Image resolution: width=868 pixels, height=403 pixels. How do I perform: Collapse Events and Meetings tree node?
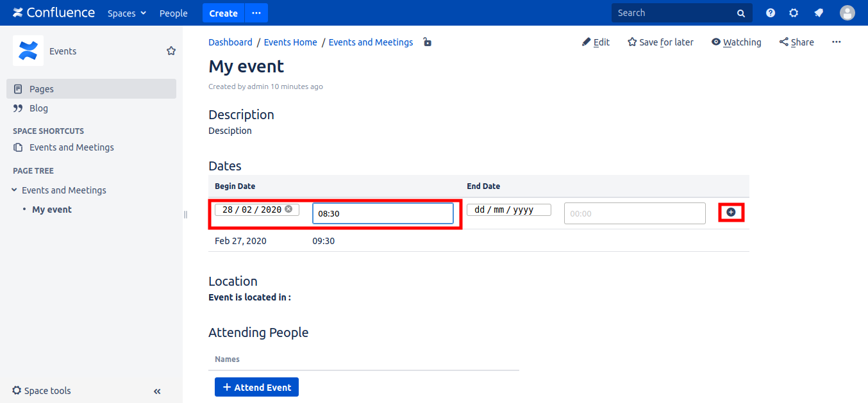click(x=15, y=190)
